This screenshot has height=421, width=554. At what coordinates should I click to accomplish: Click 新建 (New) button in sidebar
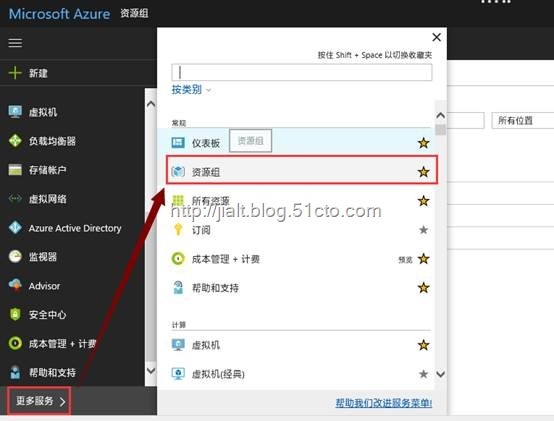(38, 73)
